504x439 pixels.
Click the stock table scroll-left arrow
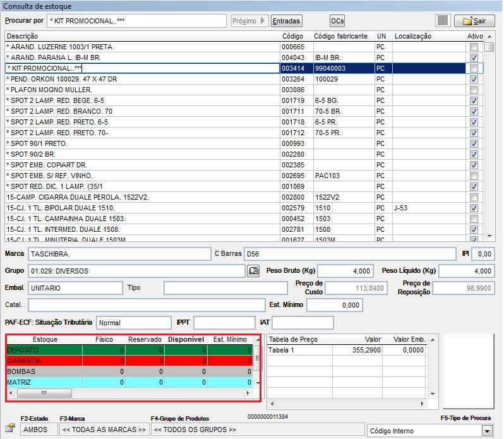[11, 393]
